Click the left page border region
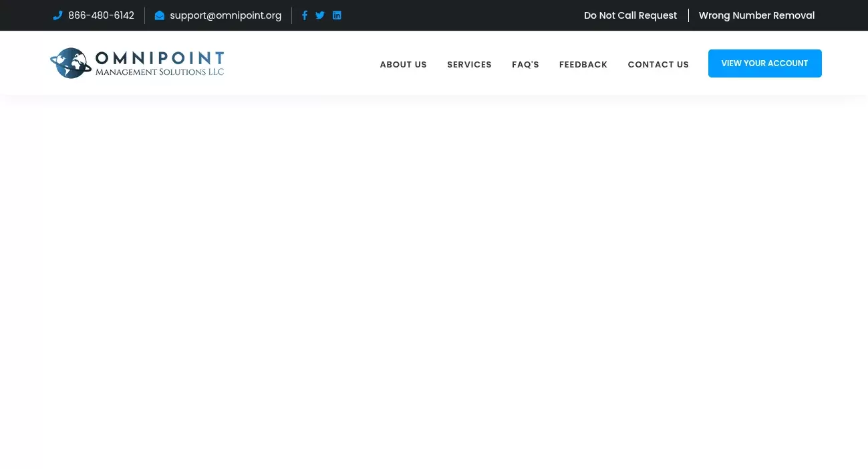 click(20, 281)
